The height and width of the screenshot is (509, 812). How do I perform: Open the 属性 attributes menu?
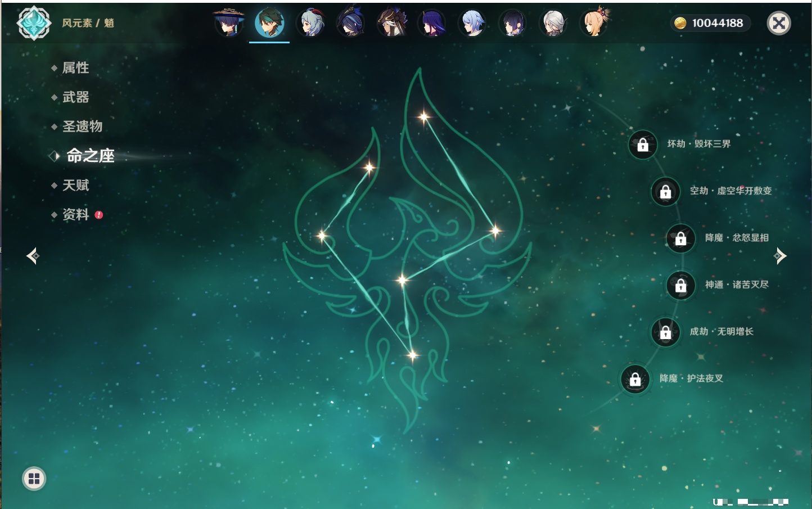(75, 68)
